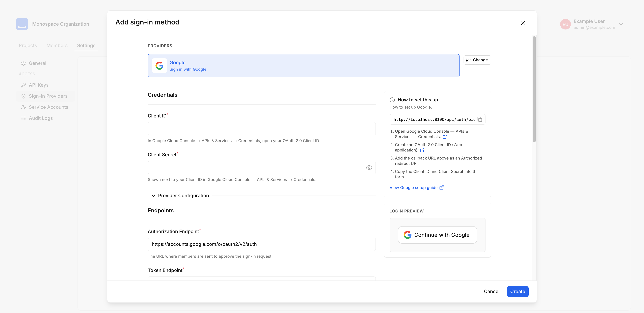The height and width of the screenshot is (313, 644).
Task: Click the Cancel button
Action: [x=492, y=292]
